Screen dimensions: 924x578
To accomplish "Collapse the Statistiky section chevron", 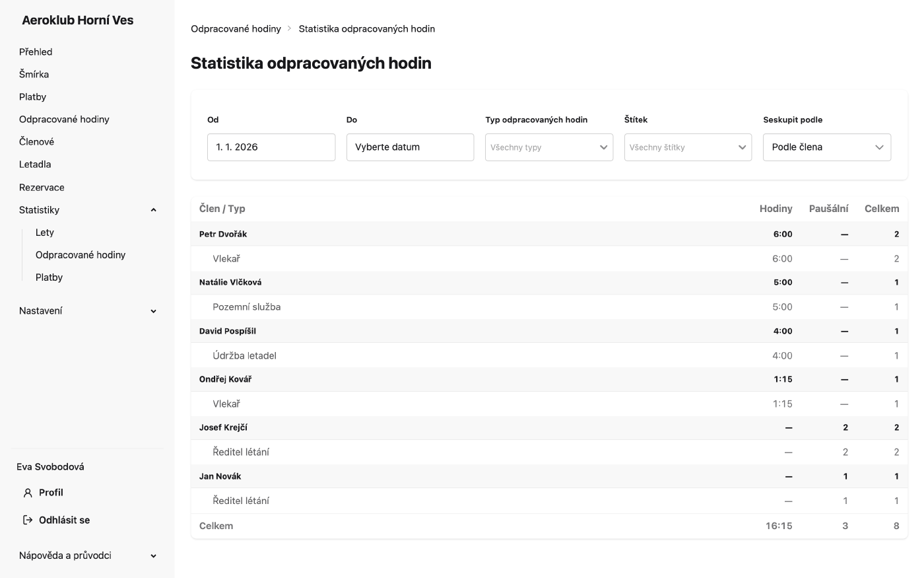I will coord(153,210).
